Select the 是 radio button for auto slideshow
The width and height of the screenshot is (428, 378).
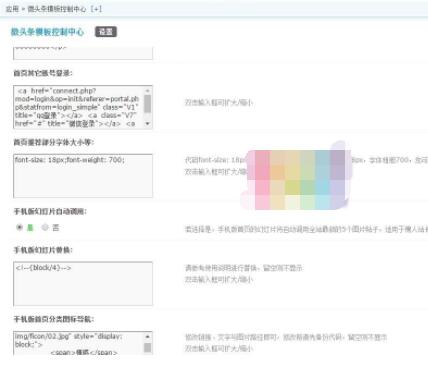point(19,227)
